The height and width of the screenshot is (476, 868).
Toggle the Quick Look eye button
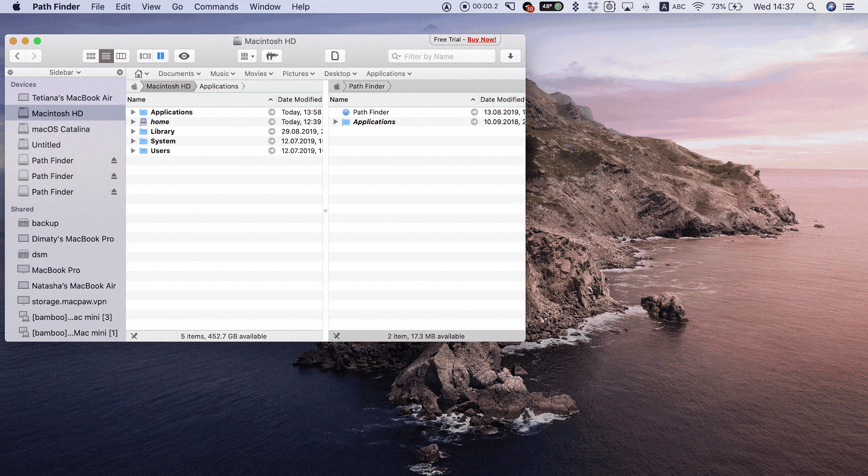pyautogui.click(x=184, y=56)
